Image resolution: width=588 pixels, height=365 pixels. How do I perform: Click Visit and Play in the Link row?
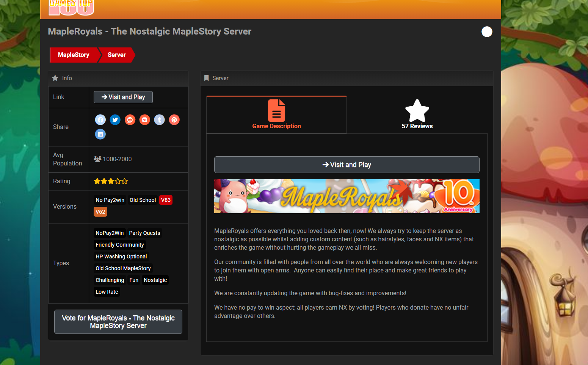pos(123,97)
